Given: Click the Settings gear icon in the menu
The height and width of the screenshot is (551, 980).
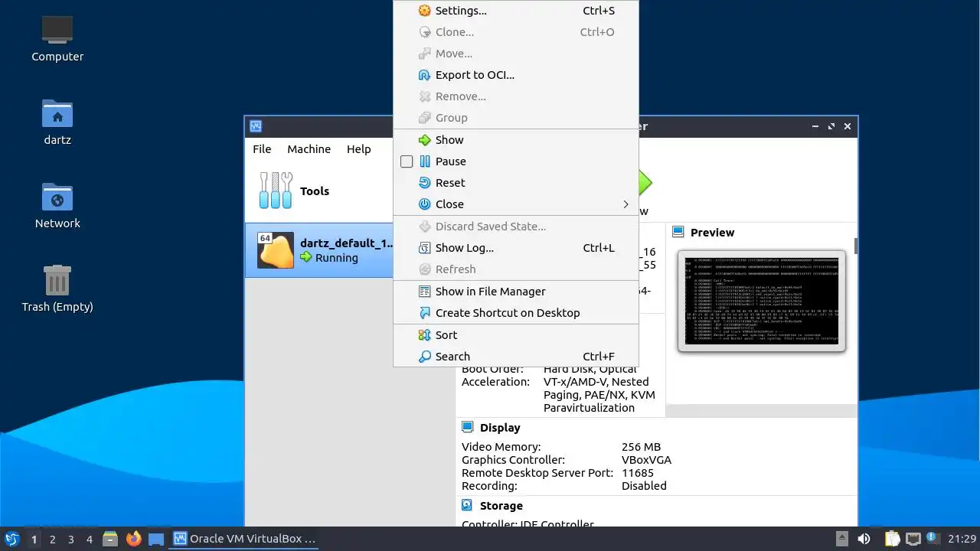Looking at the screenshot, I should pyautogui.click(x=424, y=11).
